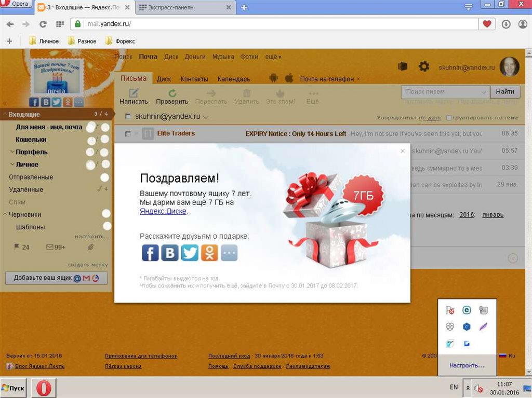Open Деньги in the top service menu
The image size is (532, 398).
195,57
